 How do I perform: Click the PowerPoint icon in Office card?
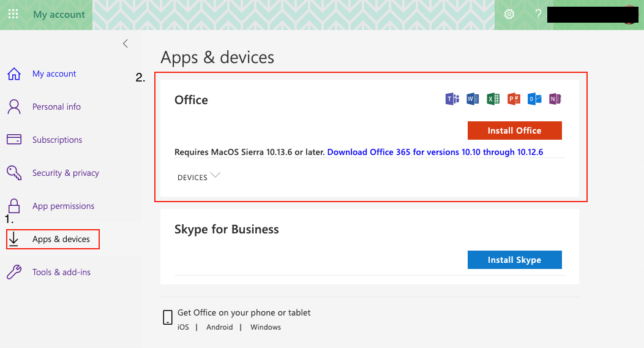coord(514,99)
